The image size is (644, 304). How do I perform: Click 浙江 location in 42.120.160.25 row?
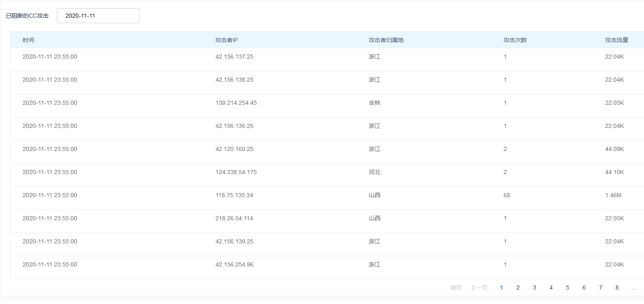(x=375, y=149)
